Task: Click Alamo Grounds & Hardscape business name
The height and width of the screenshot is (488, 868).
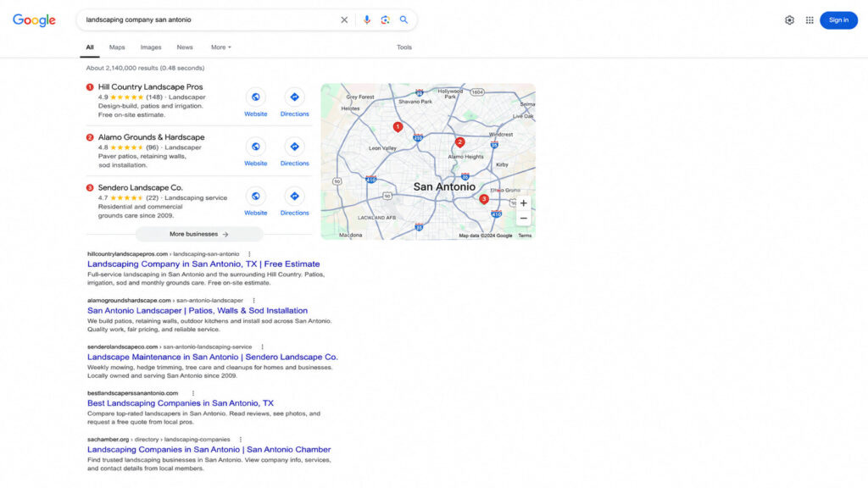Action: coord(151,137)
